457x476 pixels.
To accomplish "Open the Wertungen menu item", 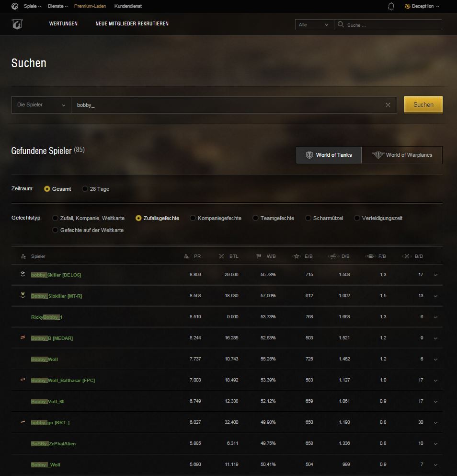I will [x=63, y=23].
